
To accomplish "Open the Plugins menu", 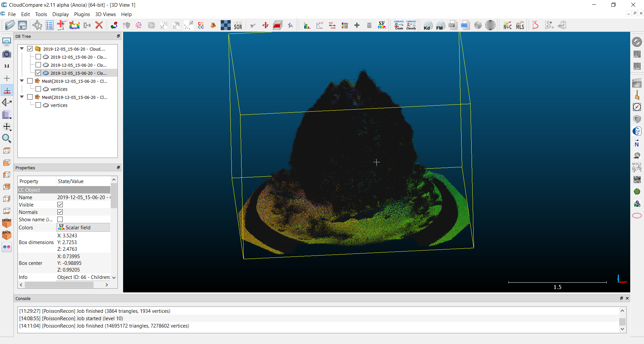I will coord(82,14).
